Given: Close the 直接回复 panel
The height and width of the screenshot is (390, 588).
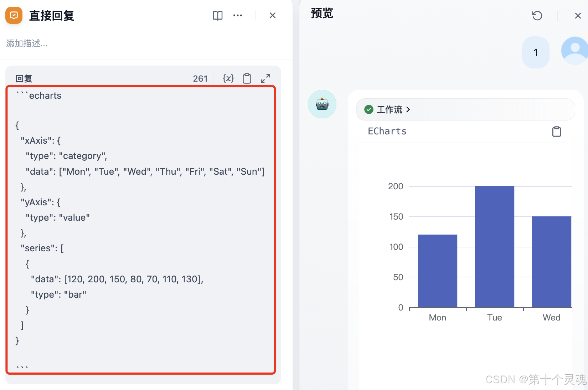Looking at the screenshot, I should click(273, 15).
